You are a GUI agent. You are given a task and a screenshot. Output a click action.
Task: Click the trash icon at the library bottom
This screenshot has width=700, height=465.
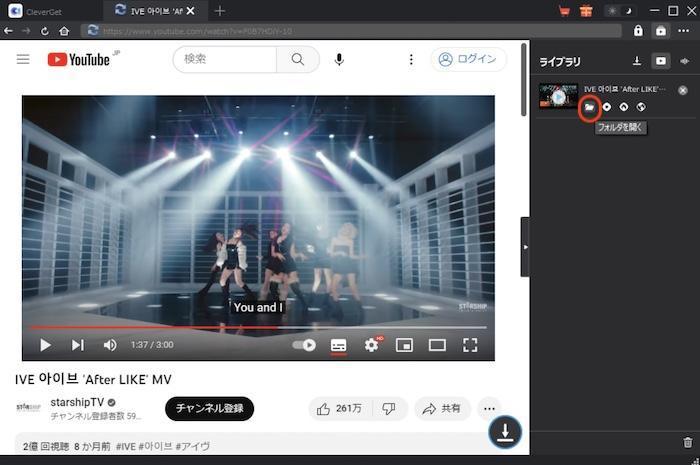688,442
